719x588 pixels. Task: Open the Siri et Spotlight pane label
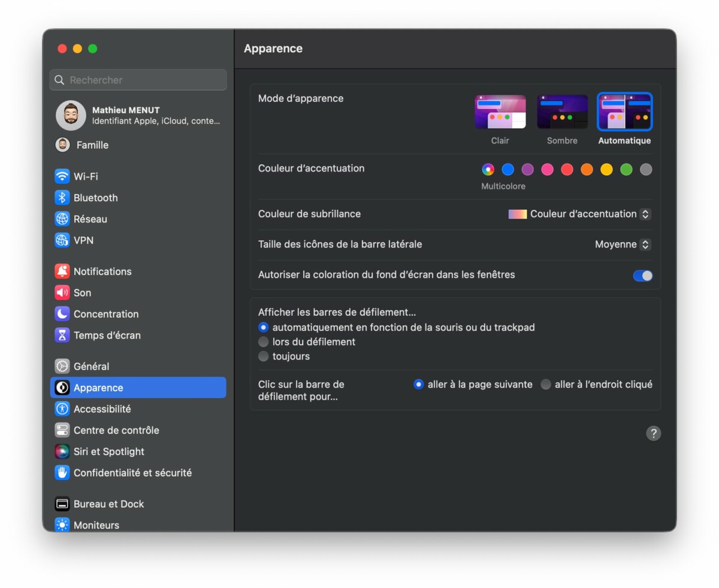tap(109, 451)
